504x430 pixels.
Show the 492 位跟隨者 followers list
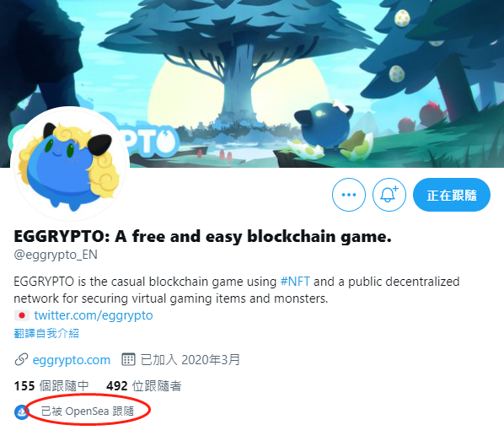[x=143, y=386]
